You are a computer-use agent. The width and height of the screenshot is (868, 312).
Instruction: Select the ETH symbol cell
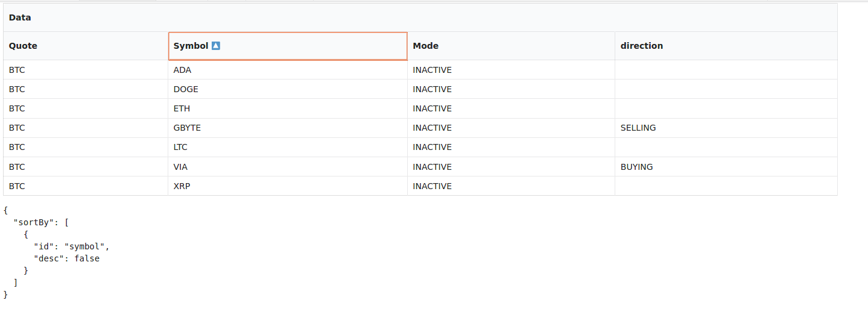tap(288, 108)
